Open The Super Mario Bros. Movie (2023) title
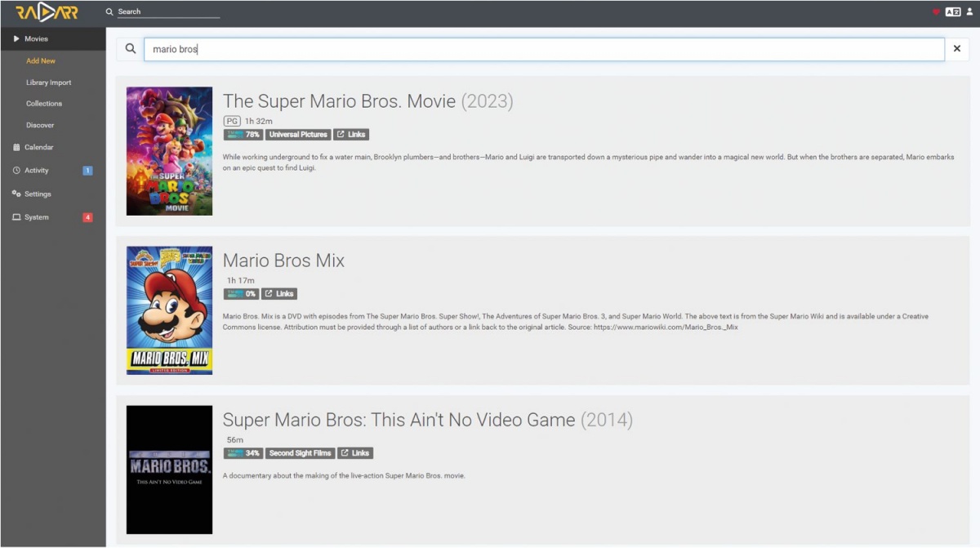 point(367,101)
